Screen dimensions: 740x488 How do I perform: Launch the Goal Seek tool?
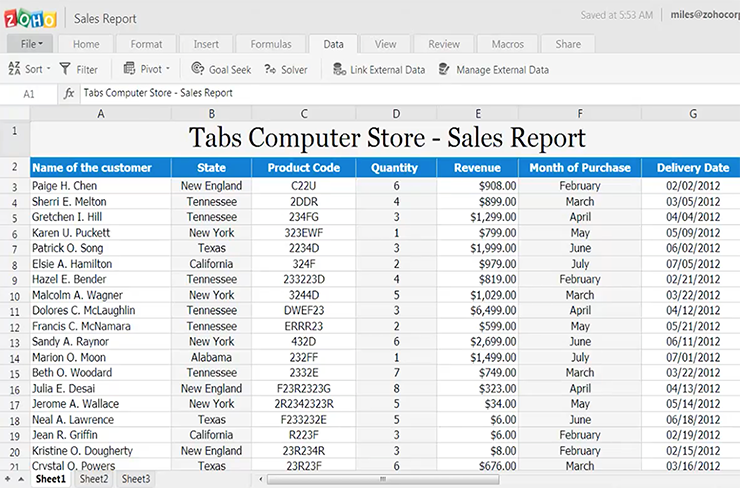coord(196,69)
